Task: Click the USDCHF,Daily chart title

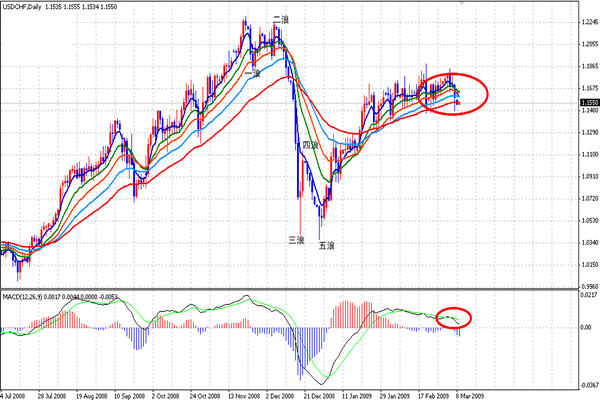Action: click(21, 7)
